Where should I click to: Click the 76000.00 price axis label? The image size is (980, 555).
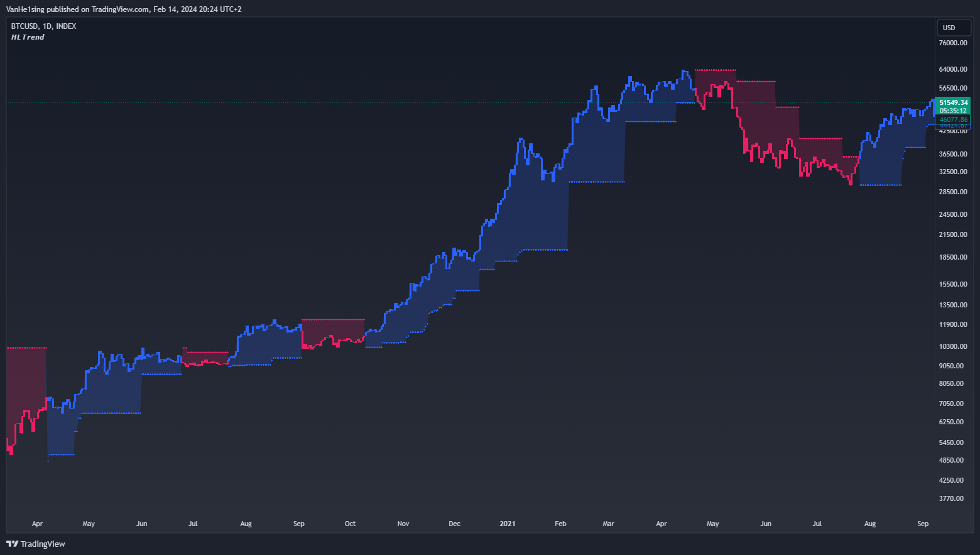pos(953,43)
